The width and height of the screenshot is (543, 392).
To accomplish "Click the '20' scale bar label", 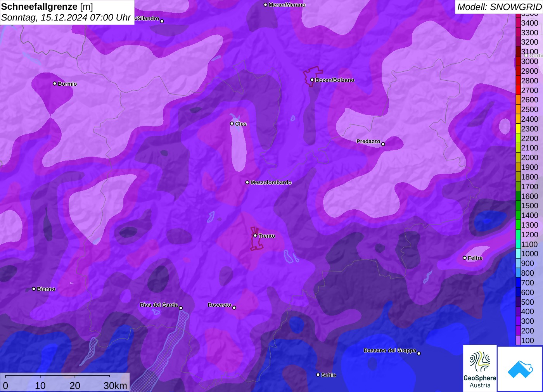I will click(75, 385).
